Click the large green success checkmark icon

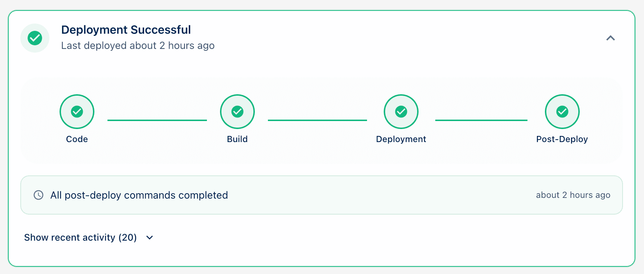tap(35, 38)
